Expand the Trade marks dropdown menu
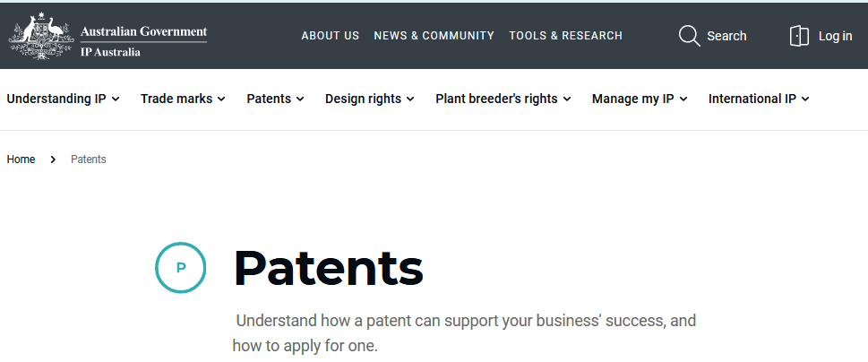868x362 pixels. 183,99
